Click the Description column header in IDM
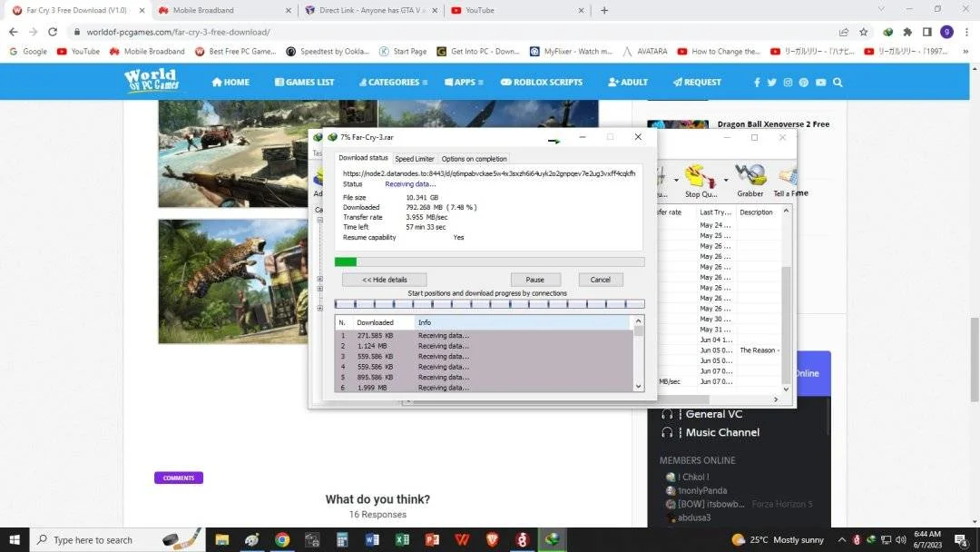 tap(756, 212)
